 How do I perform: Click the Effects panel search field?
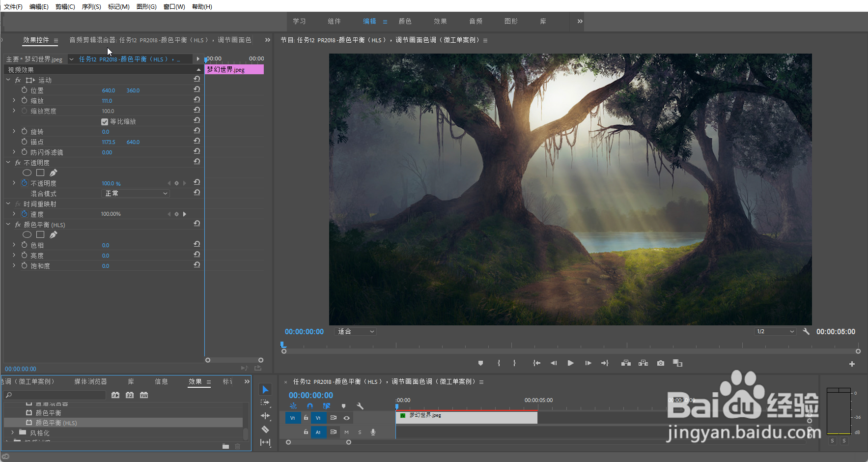click(55, 395)
